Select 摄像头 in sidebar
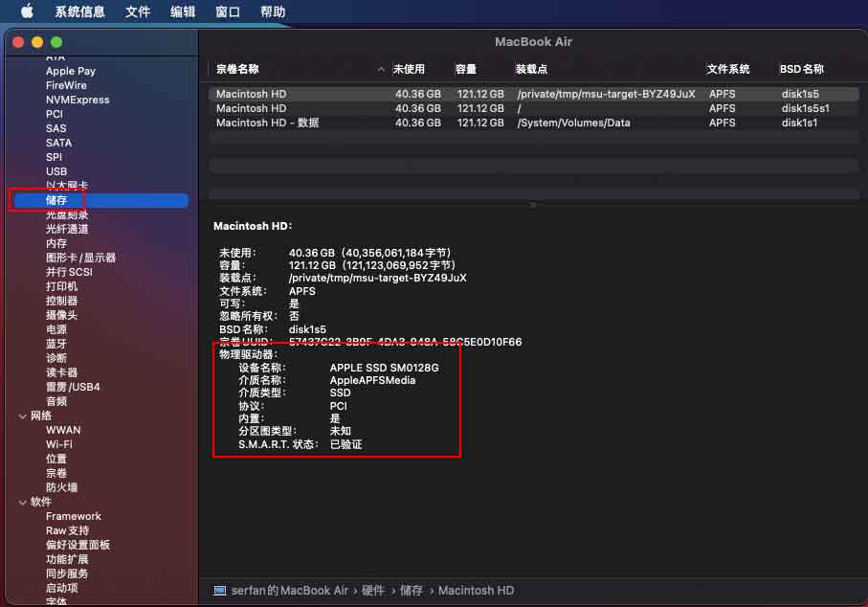This screenshot has width=868, height=607. (61, 316)
